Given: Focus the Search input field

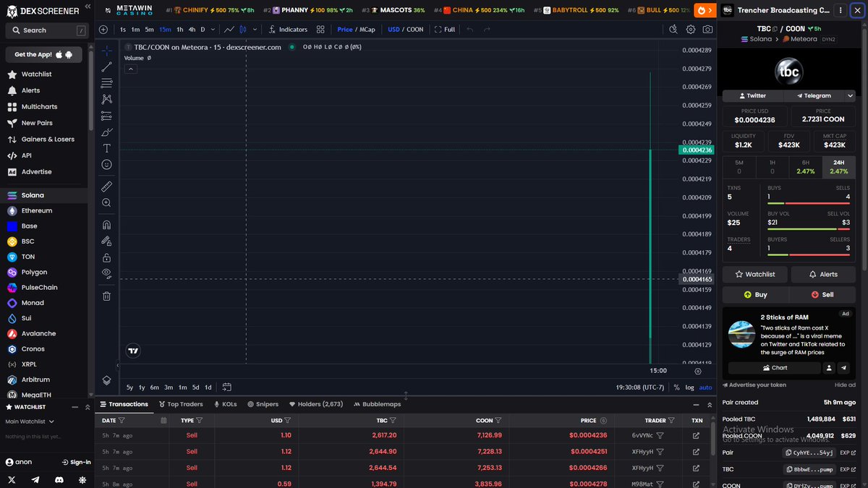Looking at the screenshot, I should 46,30.
